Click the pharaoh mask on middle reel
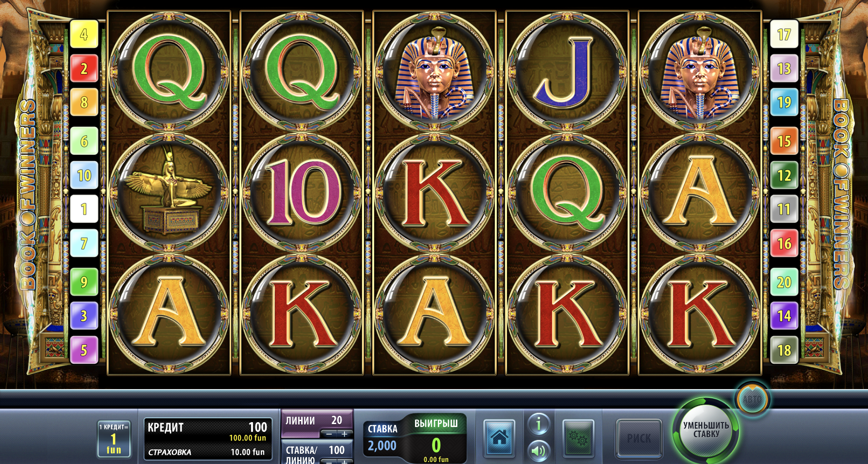Viewport: 868px width, 464px height. point(434,72)
